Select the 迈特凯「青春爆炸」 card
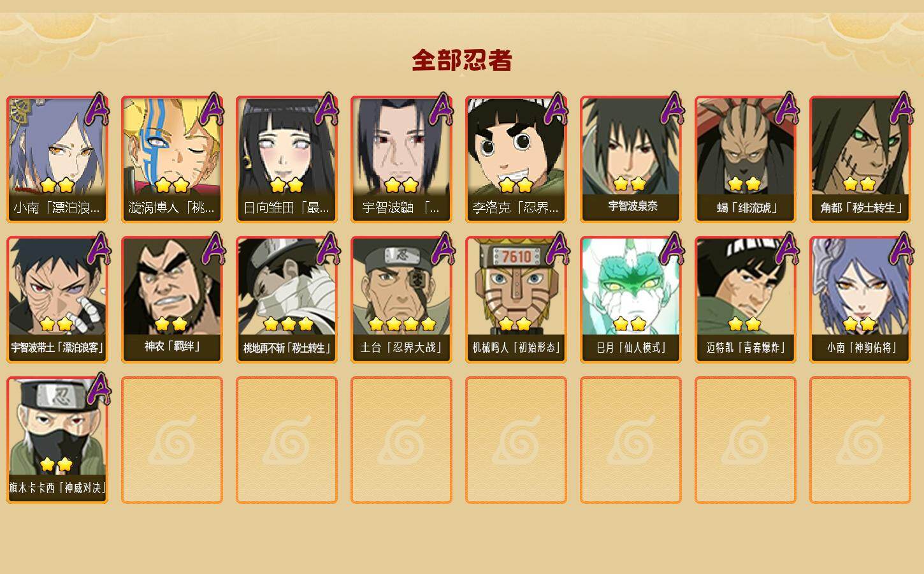The height and width of the screenshot is (574, 924). 746,300
